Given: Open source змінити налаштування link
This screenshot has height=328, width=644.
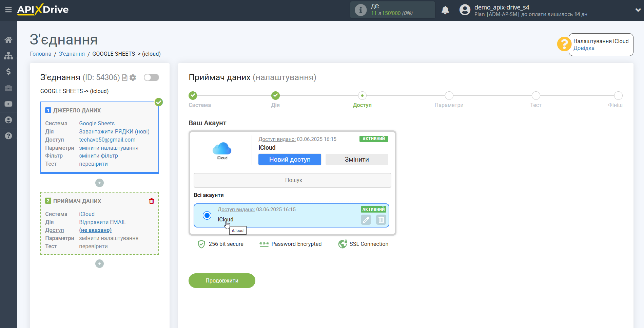Looking at the screenshot, I should (109, 148).
